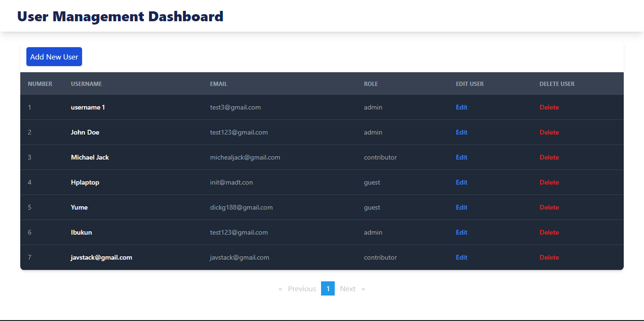Screen dimensions: 644x321
Task: Sort by the USERNAME column header
Action: 86,84
